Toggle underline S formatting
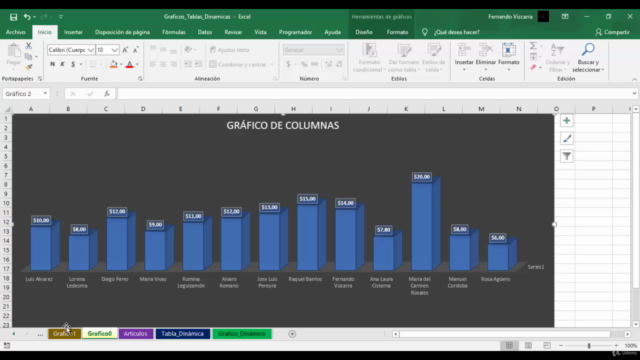The width and height of the screenshot is (640, 360). (73, 64)
